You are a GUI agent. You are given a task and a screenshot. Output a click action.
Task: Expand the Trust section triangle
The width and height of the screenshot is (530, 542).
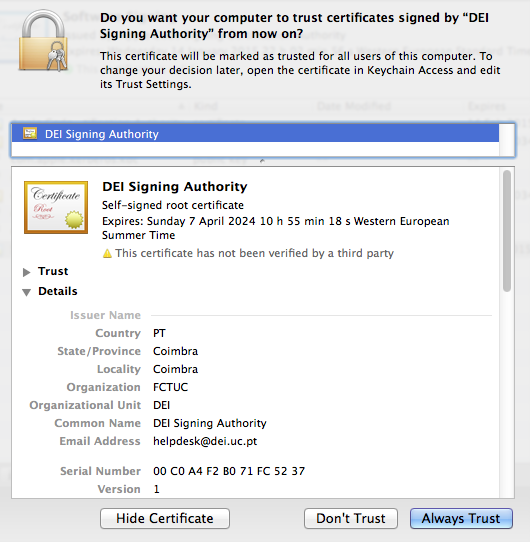point(26,272)
